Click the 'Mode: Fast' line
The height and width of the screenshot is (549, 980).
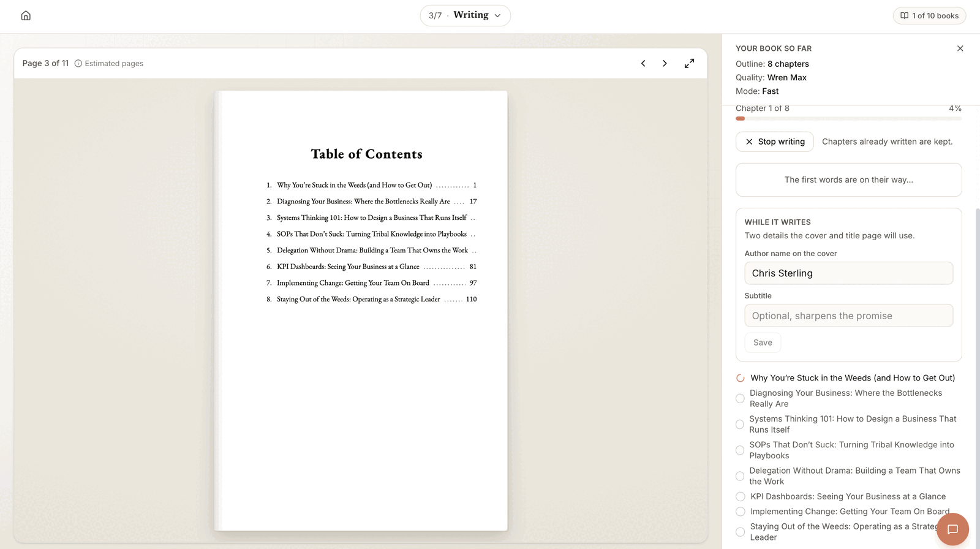[x=757, y=91]
